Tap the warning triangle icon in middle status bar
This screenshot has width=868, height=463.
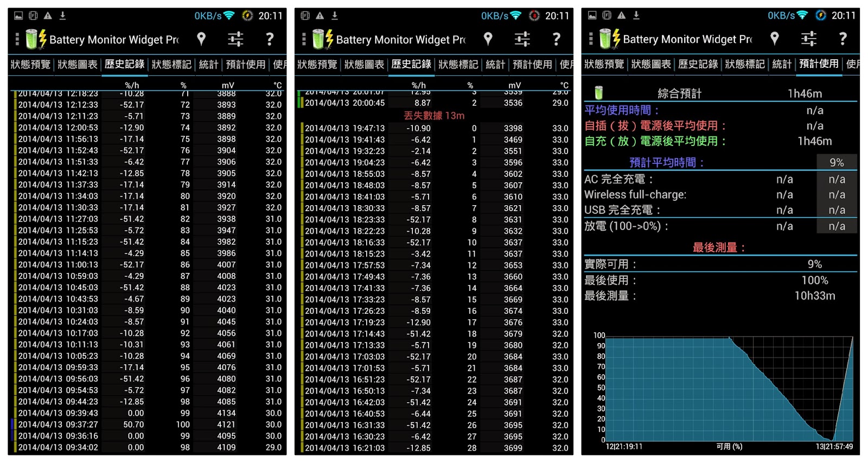pos(320,16)
